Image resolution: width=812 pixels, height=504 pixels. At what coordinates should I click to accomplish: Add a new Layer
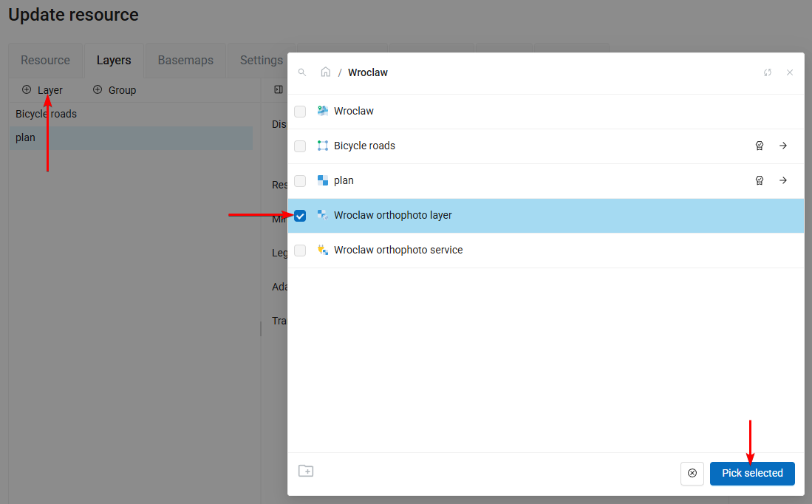coord(42,90)
